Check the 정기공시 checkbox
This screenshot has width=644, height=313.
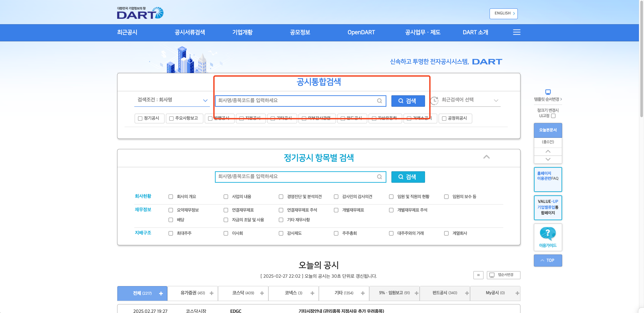pyautogui.click(x=140, y=119)
